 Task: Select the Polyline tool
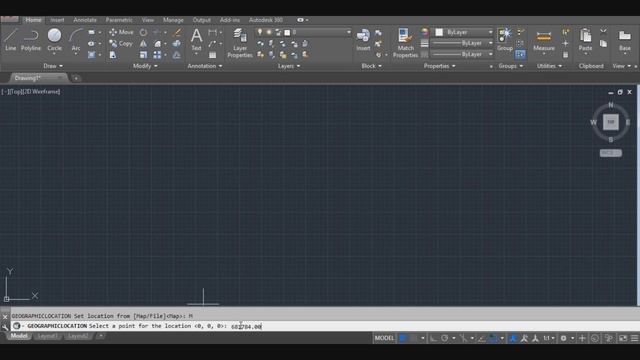coord(31,40)
